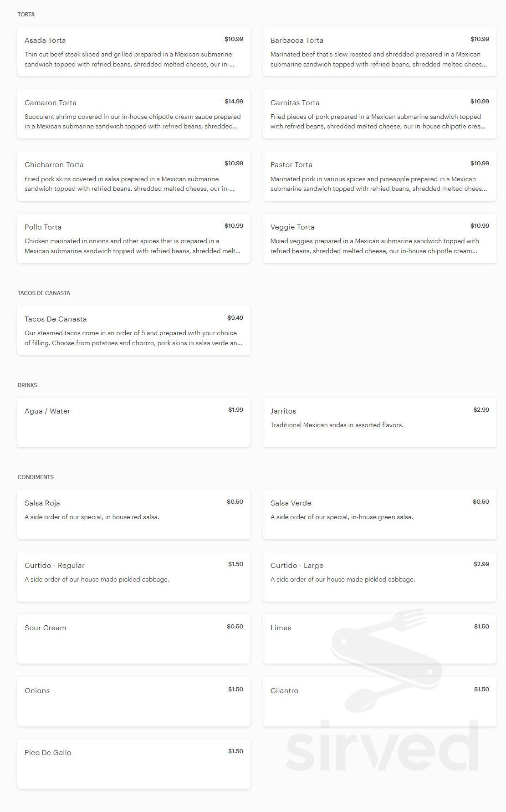Select the Salsa Verde condiment

[x=380, y=515]
